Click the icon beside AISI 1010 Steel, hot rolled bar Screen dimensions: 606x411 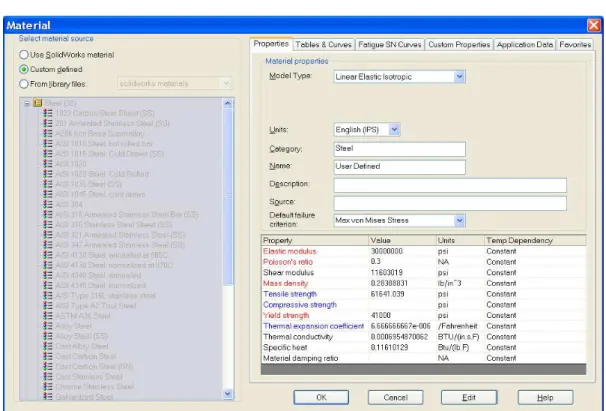click(x=48, y=143)
